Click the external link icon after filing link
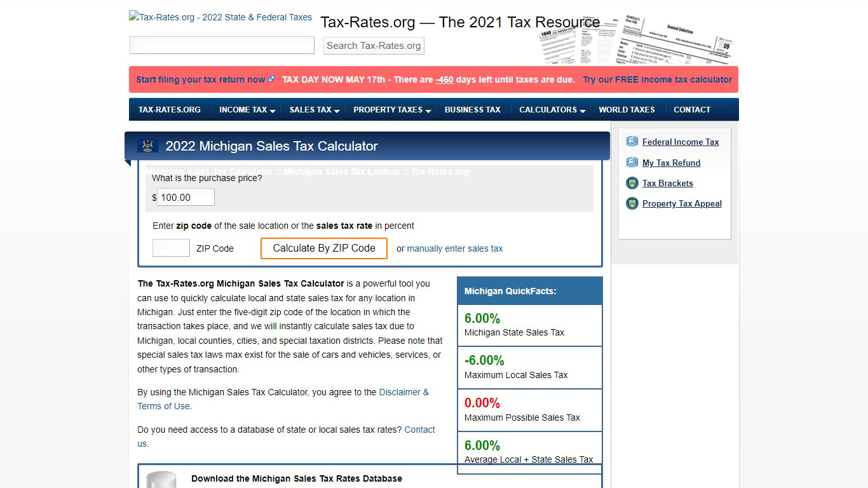Image resolution: width=868 pixels, height=488 pixels. pyautogui.click(x=271, y=79)
